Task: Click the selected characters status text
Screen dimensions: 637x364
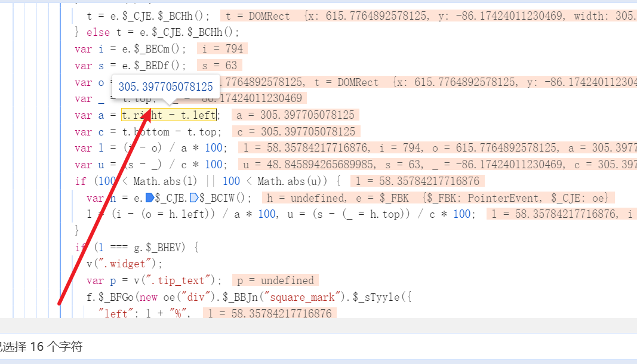Action: tap(41, 347)
